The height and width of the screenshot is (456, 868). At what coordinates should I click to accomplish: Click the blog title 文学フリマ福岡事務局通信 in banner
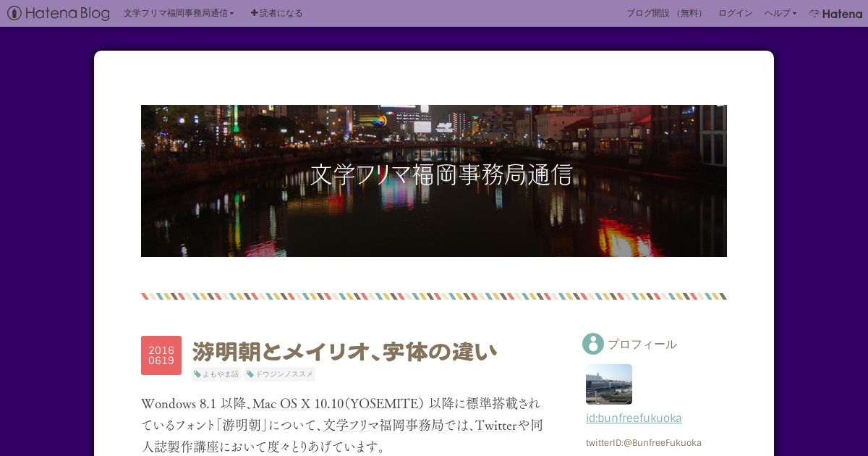point(441,175)
